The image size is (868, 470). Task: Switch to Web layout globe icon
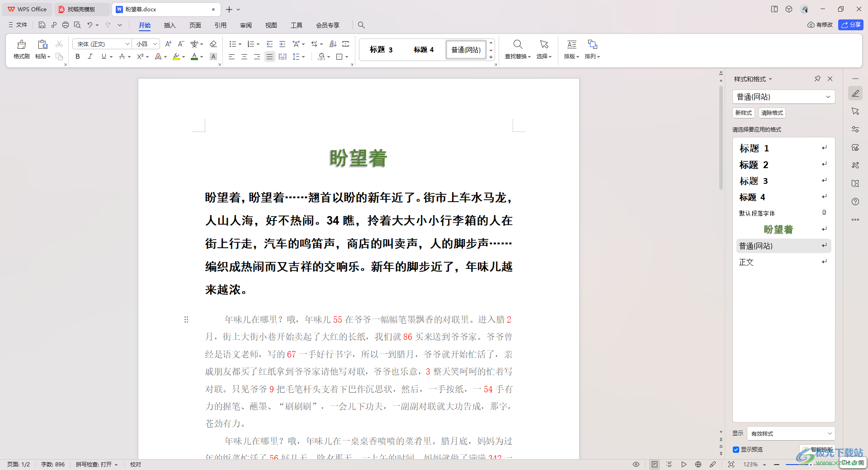point(698,464)
